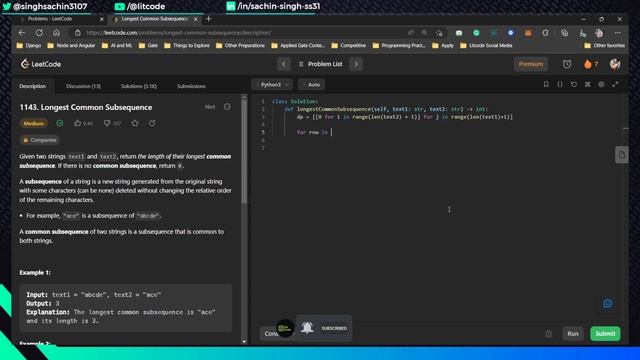Open editor settings gear icon
640x360 pixels.
tap(601, 84)
